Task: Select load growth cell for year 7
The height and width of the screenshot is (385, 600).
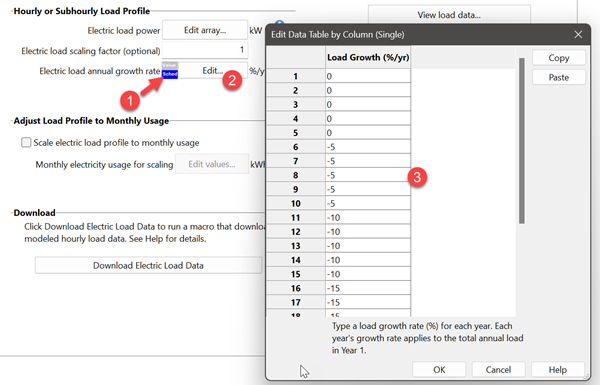Action: tap(368, 161)
